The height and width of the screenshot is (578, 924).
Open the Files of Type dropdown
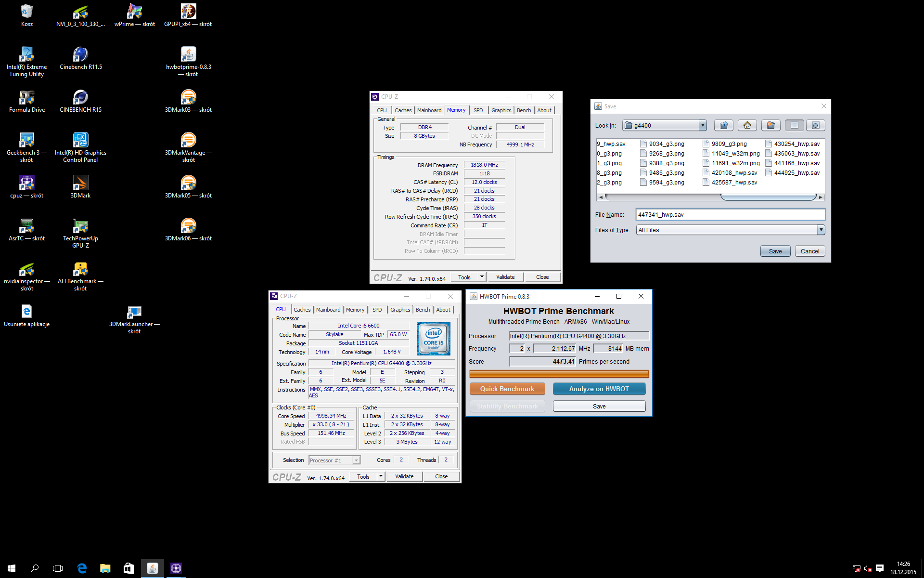click(x=821, y=230)
